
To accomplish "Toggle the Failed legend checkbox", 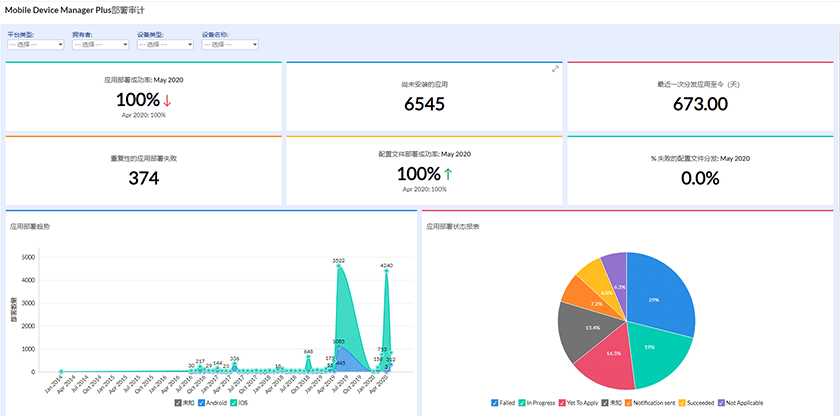I will pyautogui.click(x=494, y=403).
